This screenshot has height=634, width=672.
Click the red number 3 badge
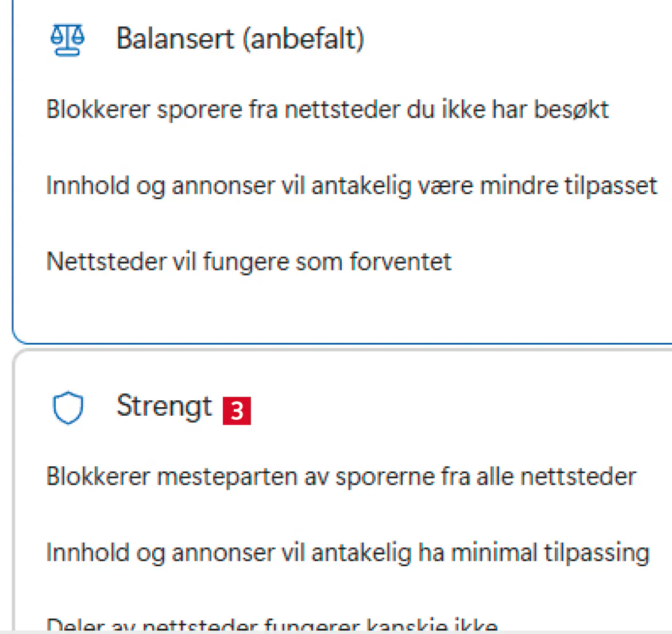click(237, 411)
